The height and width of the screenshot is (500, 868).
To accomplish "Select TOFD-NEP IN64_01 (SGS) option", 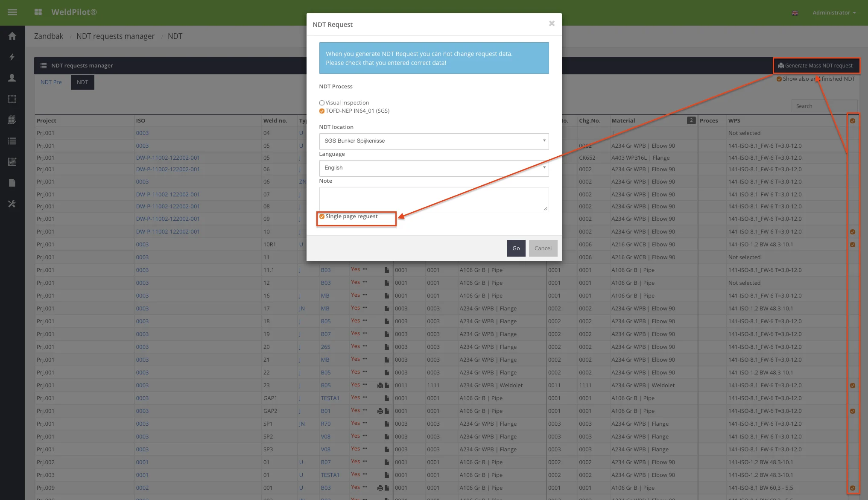I will pyautogui.click(x=321, y=111).
